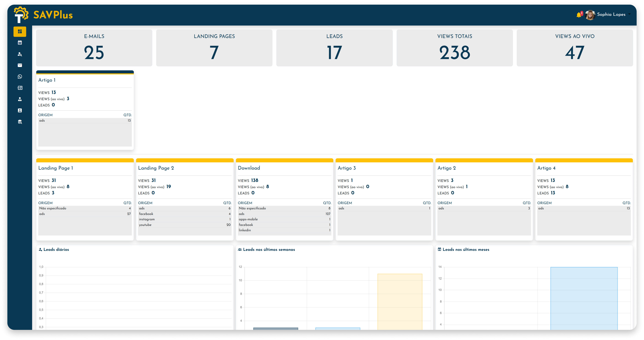Click the businessman with tie sidebar icon
Viewport: 644px width, 340px height.
tap(20, 99)
